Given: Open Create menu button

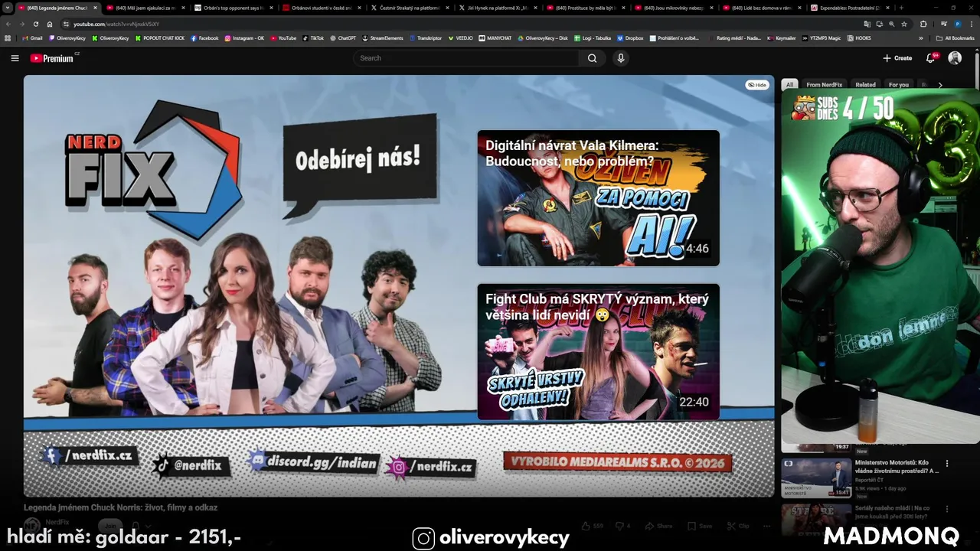Looking at the screenshot, I should (x=897, y=58).
